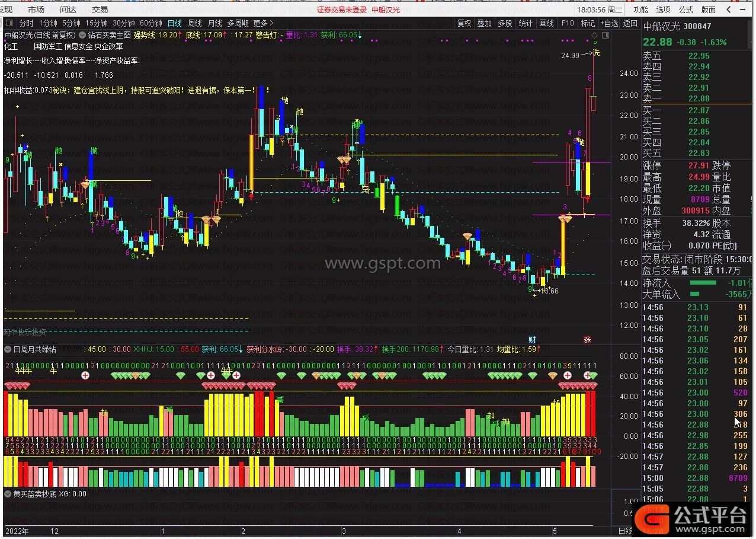Click the 返回 back button
Viewport: 756px width, 539px height.
pos(630,24)
